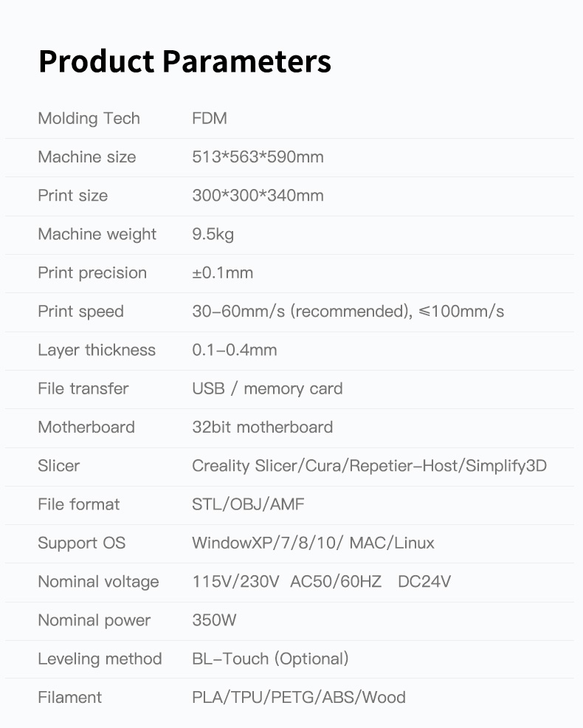The width and height of the screenshot is (583, 728).
Task: Click the Product Parameters heading
Action: coord(184,62)
